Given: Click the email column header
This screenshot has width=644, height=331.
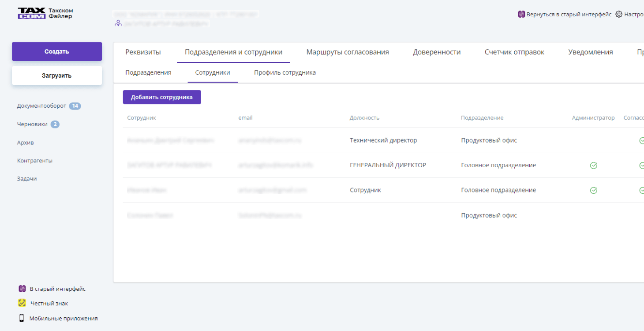Looking at the screenshot, I should point(245,118).
